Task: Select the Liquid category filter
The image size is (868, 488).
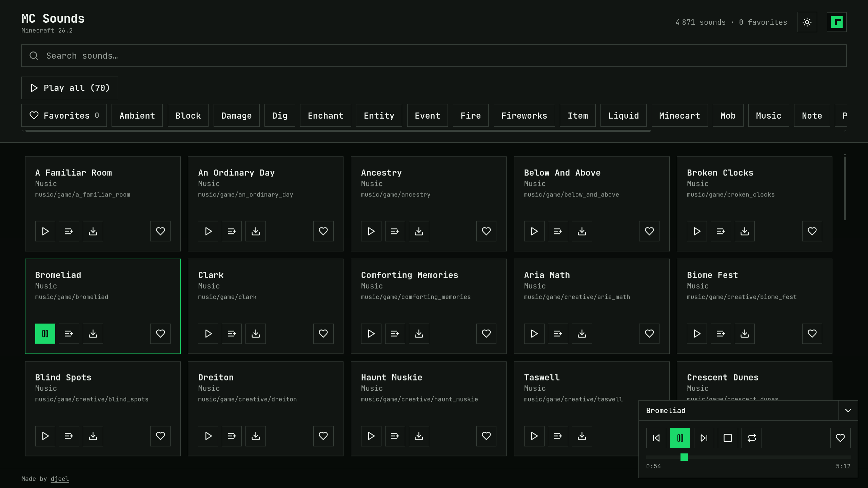Action: click(x=623, y=116)
